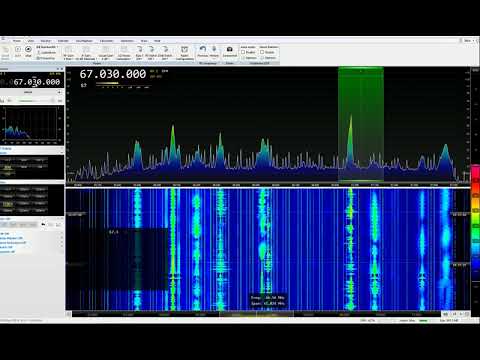
Task: Switch to the Memories ribbon tab
Action: coord(127,41)
